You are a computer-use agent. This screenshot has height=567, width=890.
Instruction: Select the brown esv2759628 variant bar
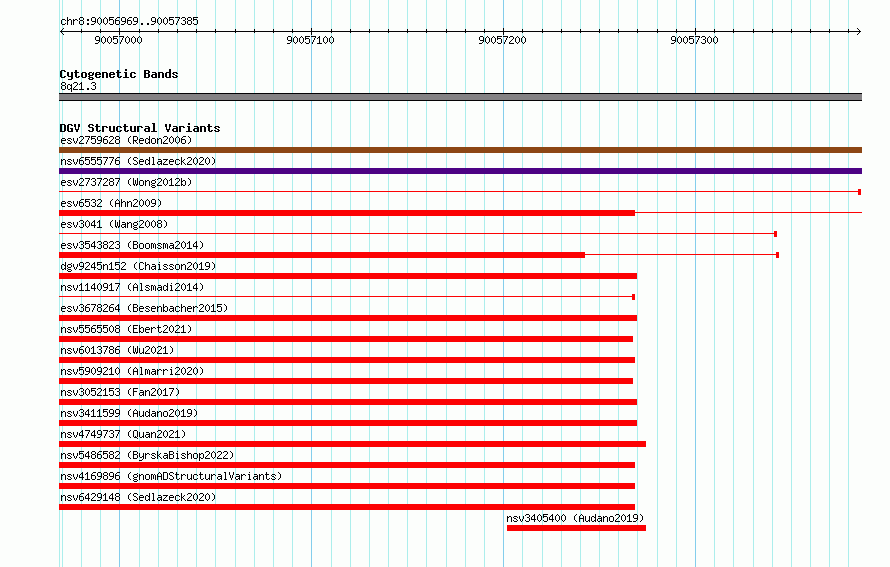pos(460,150)
